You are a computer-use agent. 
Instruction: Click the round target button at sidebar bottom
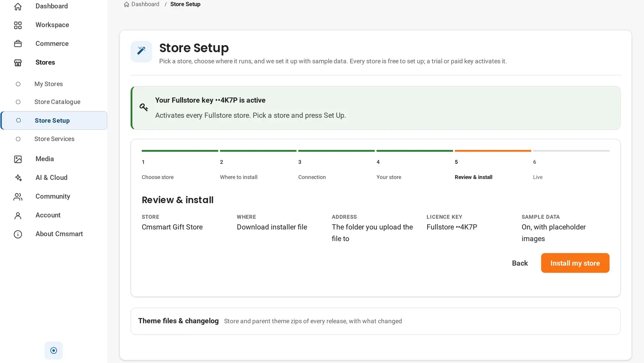coord(54,351)
